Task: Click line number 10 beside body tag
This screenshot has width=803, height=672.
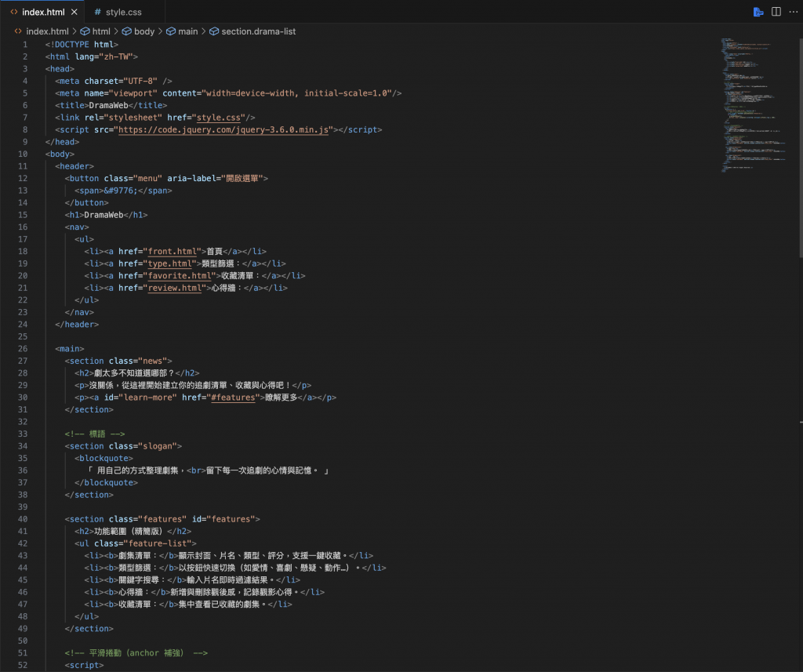Action: pyautogui.click(x=23, y=154)
